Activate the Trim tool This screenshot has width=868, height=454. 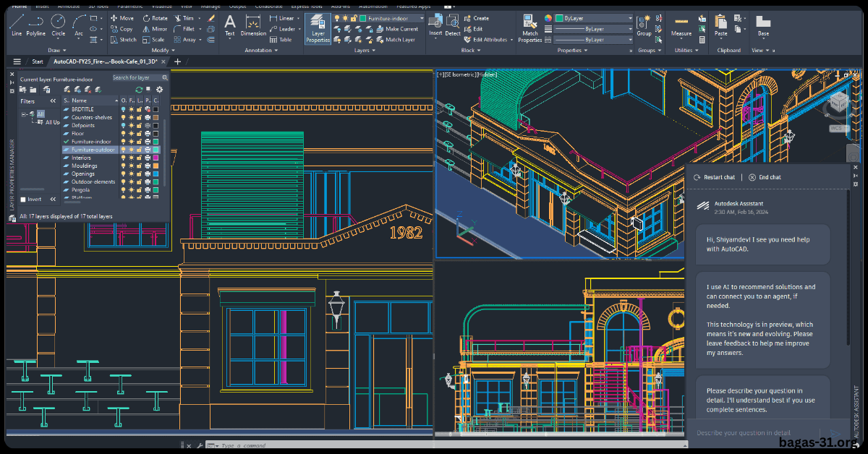(x=184, y=18)
